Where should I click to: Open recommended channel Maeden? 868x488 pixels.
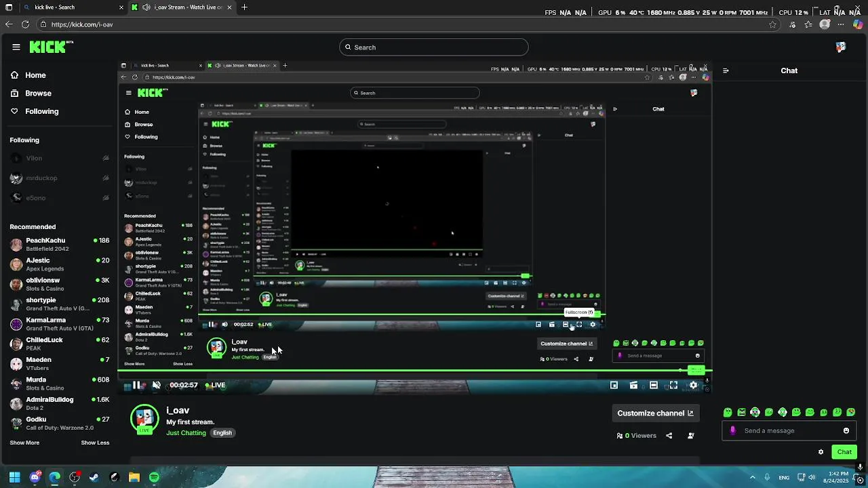(60, 363)
